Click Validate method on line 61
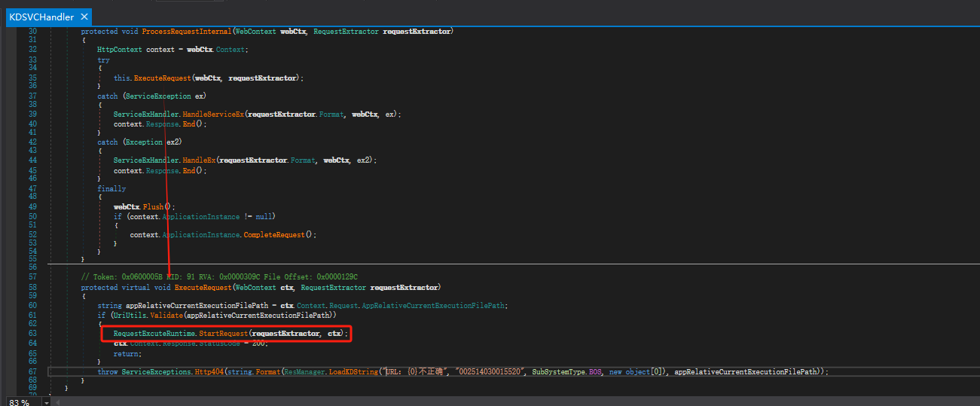Viewport: 980px width, 406px height. pos(166,315)
